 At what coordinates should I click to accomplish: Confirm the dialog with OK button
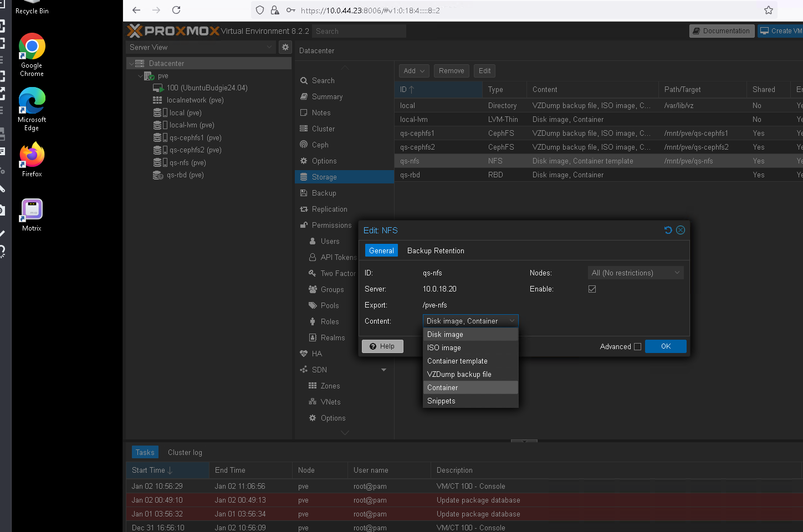pos(666,346)
